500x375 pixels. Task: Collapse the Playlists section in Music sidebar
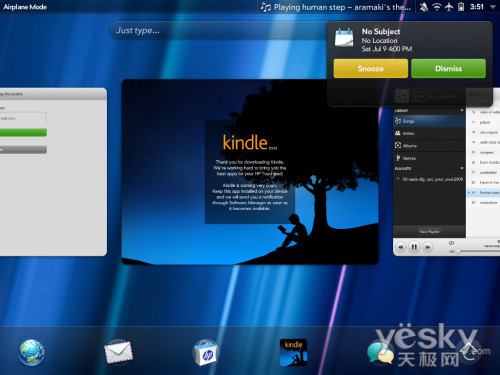click(462, 168)
